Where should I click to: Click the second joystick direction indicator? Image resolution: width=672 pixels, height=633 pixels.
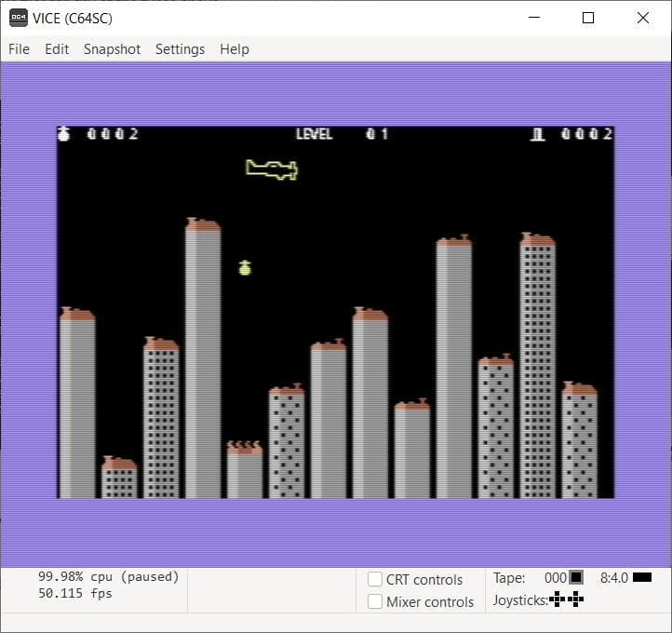coord(575,599)
